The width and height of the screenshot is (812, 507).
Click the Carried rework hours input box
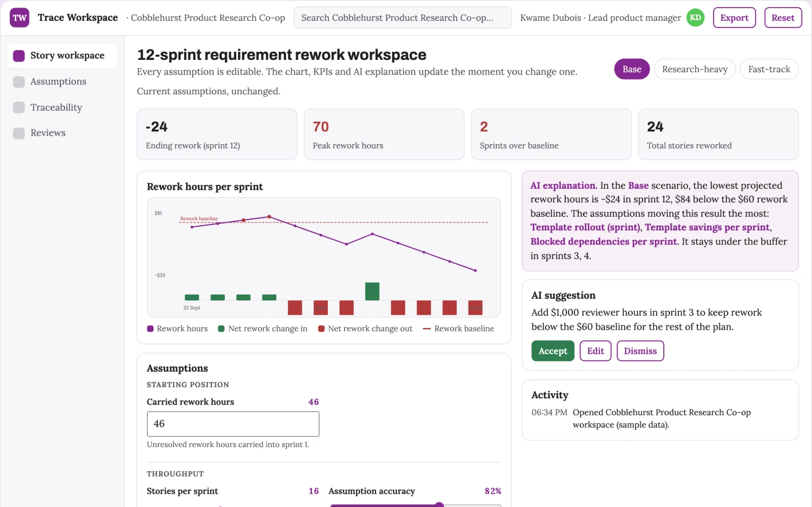click(x=233, y=424)
